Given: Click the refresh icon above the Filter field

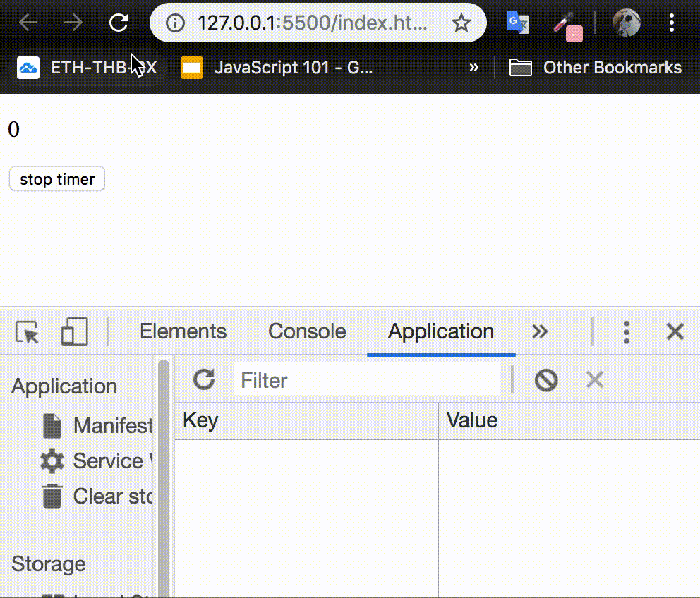Looking at the screenshot, I should 203,379.
